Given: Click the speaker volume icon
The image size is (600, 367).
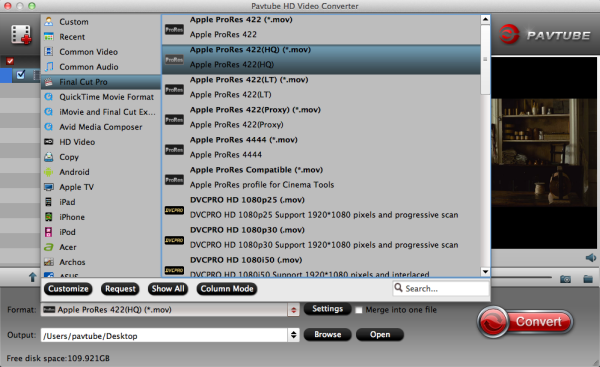Looking at the screenshot, I should 591,258.
